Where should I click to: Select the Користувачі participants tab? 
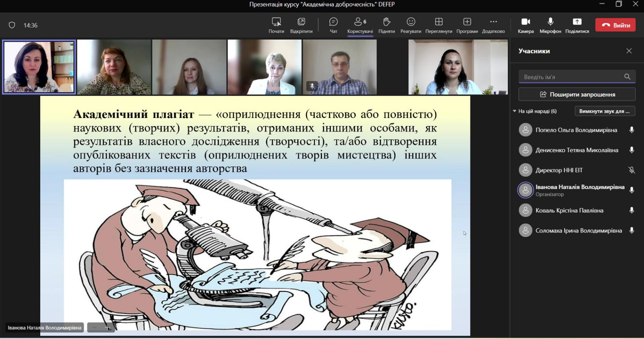point(360,25)
